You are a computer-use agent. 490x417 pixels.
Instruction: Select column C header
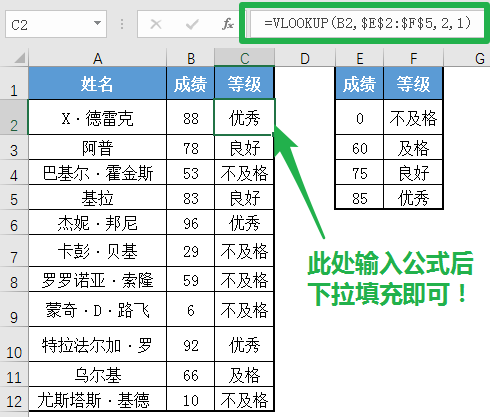click(245, 58)
